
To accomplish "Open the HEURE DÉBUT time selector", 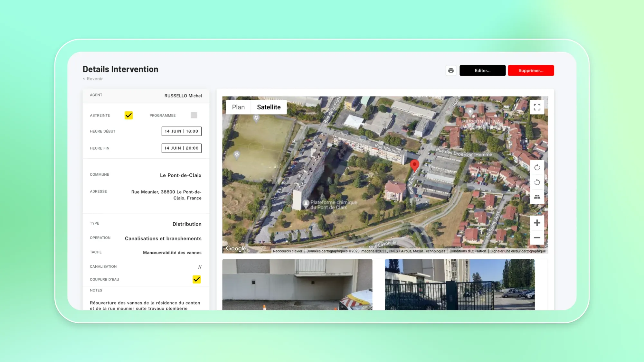I will [x=181, y=131].
